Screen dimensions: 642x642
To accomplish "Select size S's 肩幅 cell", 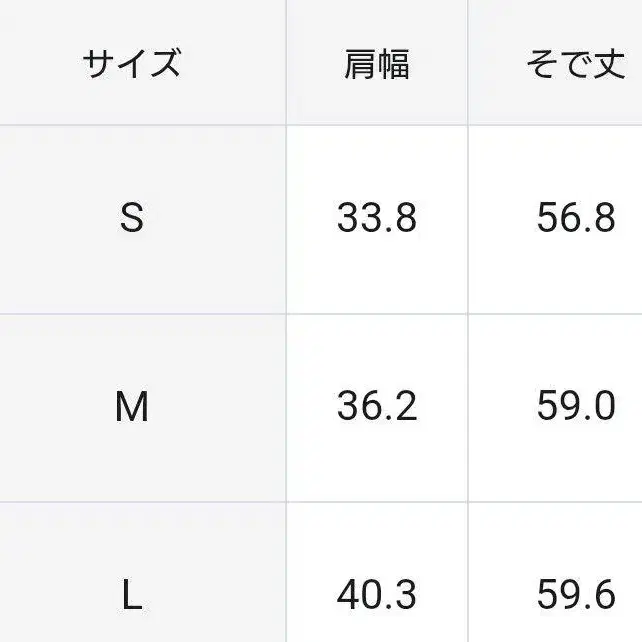I will tap(376, 218).
